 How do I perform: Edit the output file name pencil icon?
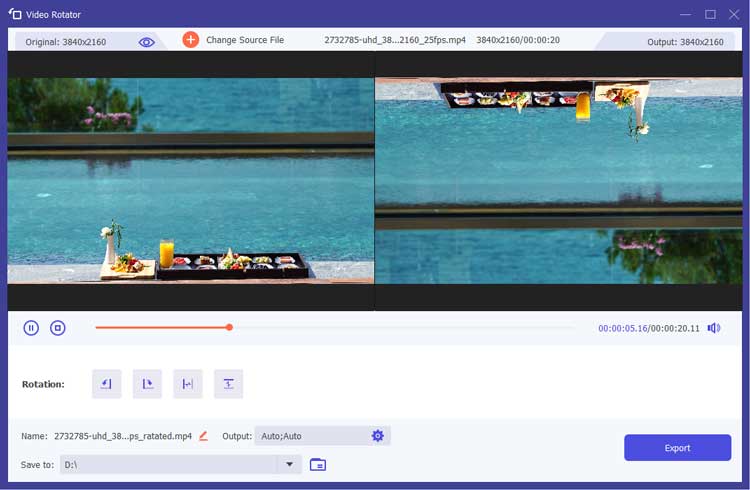(x=203, y=436)
